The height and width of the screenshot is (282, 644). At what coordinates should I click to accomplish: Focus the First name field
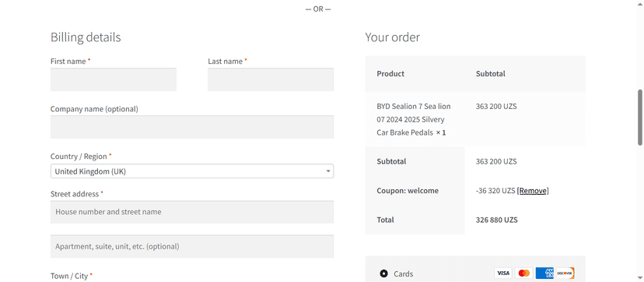pyautogui.click(x=114, y=79)
